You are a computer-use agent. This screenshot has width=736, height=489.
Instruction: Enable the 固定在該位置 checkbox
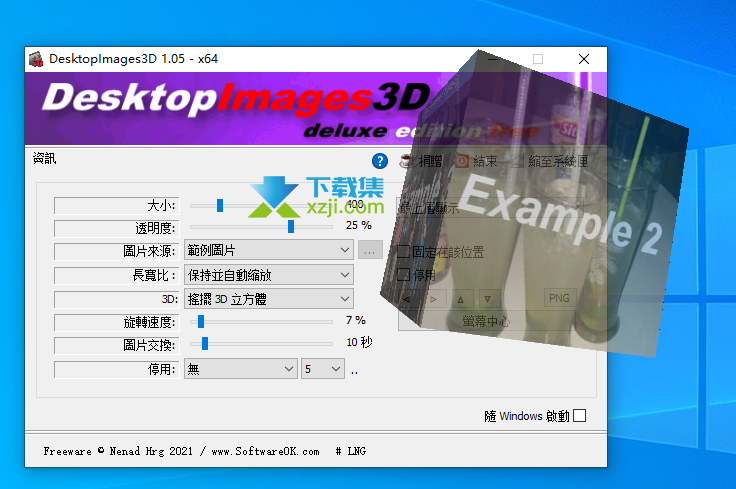[x=404, y=252]
